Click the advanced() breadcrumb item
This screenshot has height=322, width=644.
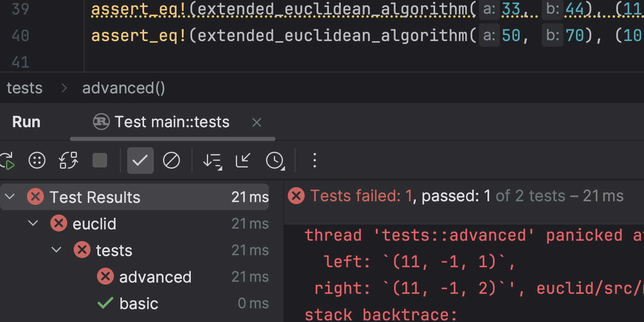[124, 88]
